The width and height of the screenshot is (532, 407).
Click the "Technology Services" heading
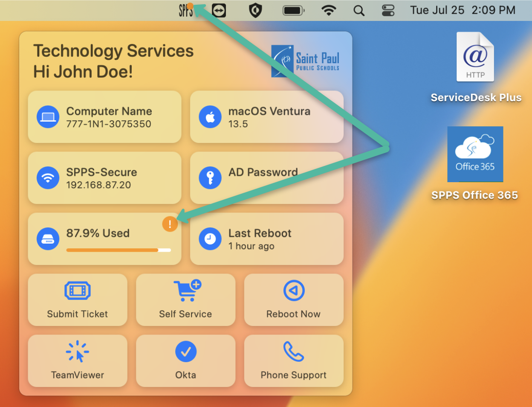113,51
